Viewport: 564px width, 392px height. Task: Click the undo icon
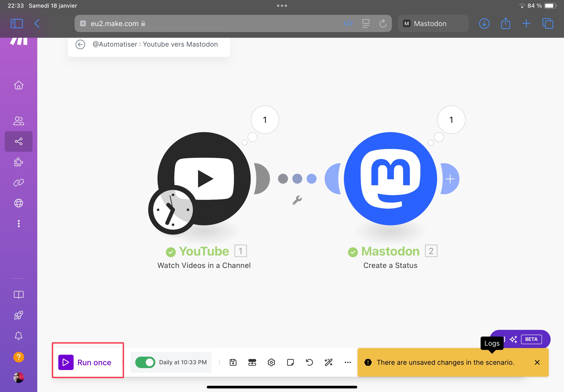click(x=309, y=362)
